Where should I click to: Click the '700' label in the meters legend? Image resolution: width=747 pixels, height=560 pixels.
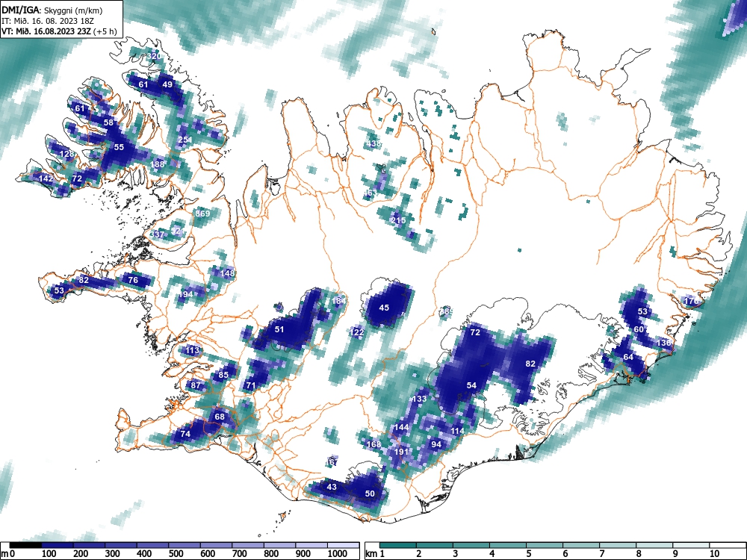pos(239,554)
